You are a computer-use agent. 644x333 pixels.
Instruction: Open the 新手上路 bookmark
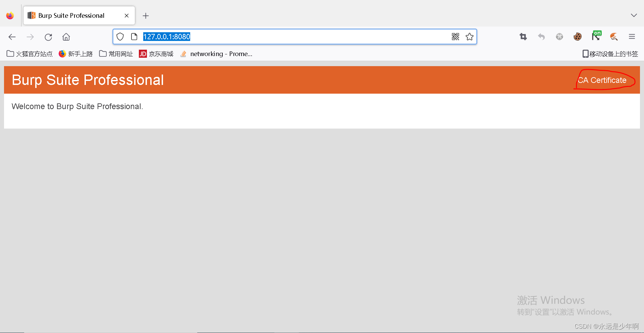click(x=76, y=54)
